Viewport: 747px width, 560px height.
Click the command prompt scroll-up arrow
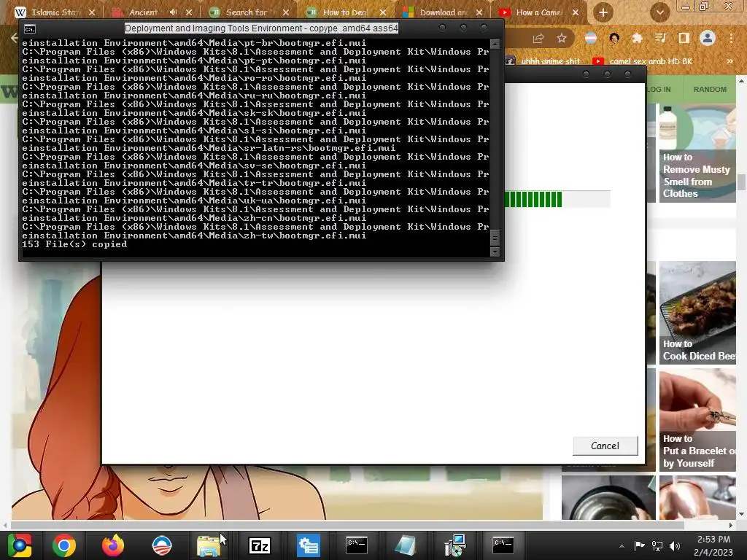pos(495,44)
